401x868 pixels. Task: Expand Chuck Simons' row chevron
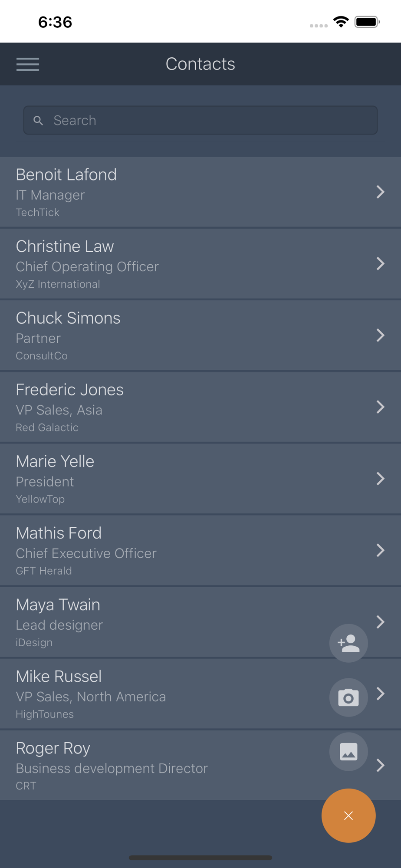click(381, 335)
